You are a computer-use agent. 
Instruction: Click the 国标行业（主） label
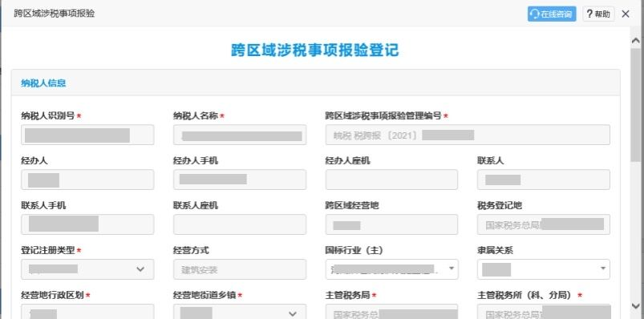[x=354, y=250]
